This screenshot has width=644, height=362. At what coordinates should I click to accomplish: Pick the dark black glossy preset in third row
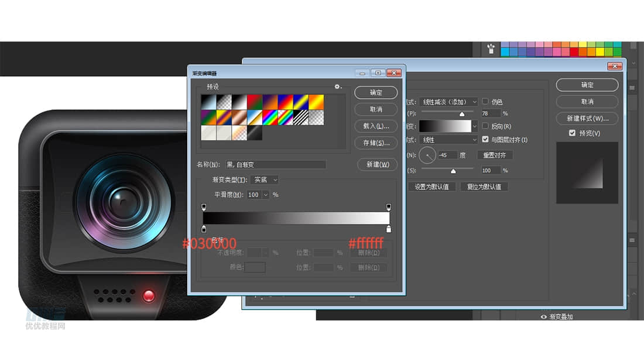(x=255, y=133)
